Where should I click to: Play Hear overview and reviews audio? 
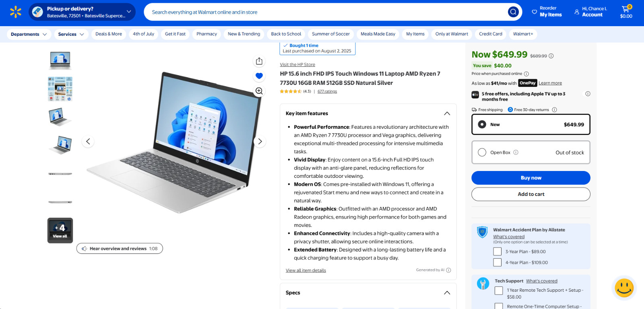click(x=120, y=249)
